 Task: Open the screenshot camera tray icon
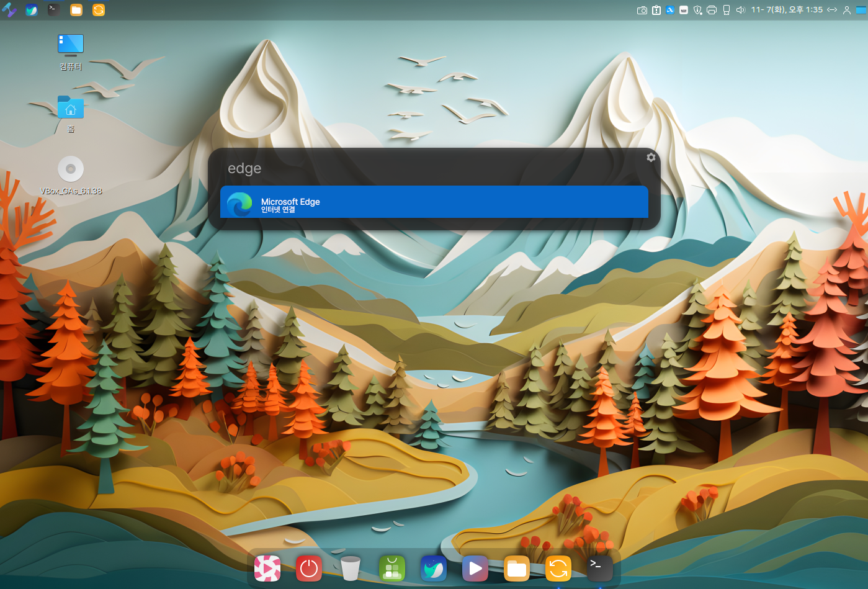pos(642,10)
